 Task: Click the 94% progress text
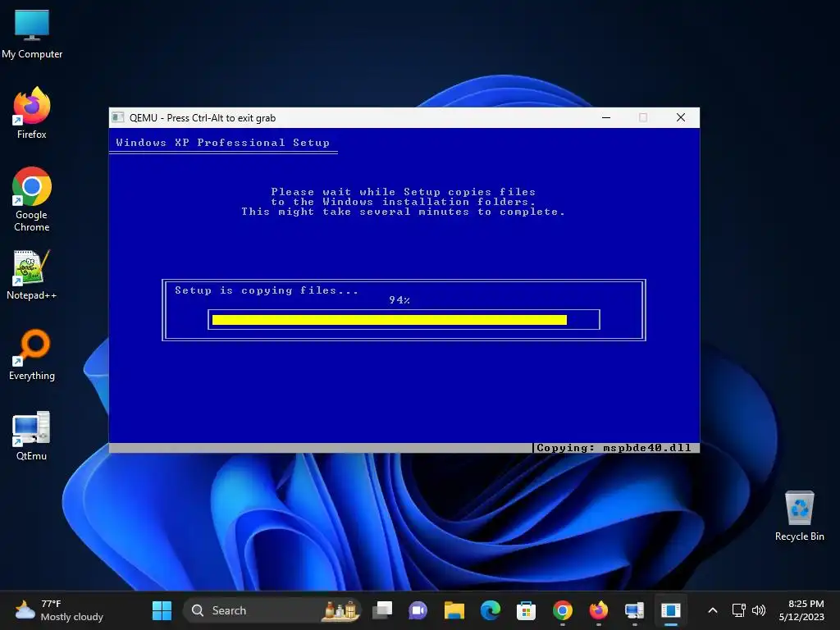[x=399, y=300]
